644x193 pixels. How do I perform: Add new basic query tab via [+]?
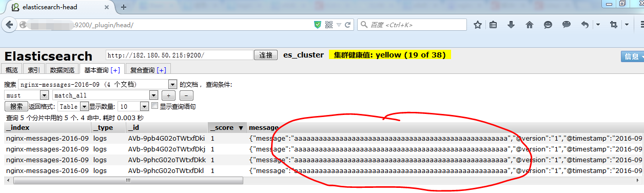pyautogui.click(x=115, y=70)
